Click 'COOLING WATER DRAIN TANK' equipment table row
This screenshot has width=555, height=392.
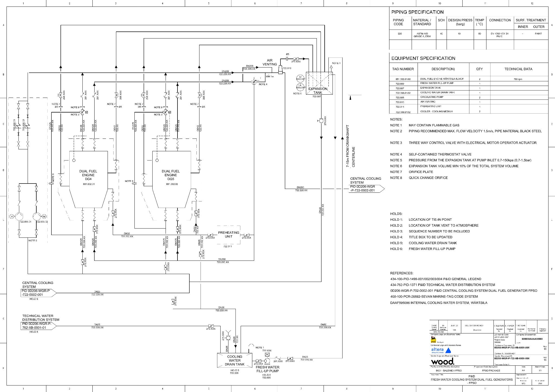(437, 92)
